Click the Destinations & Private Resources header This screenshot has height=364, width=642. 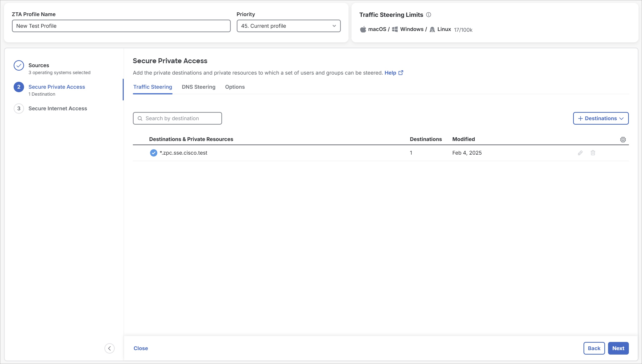(x=191, y=139)
